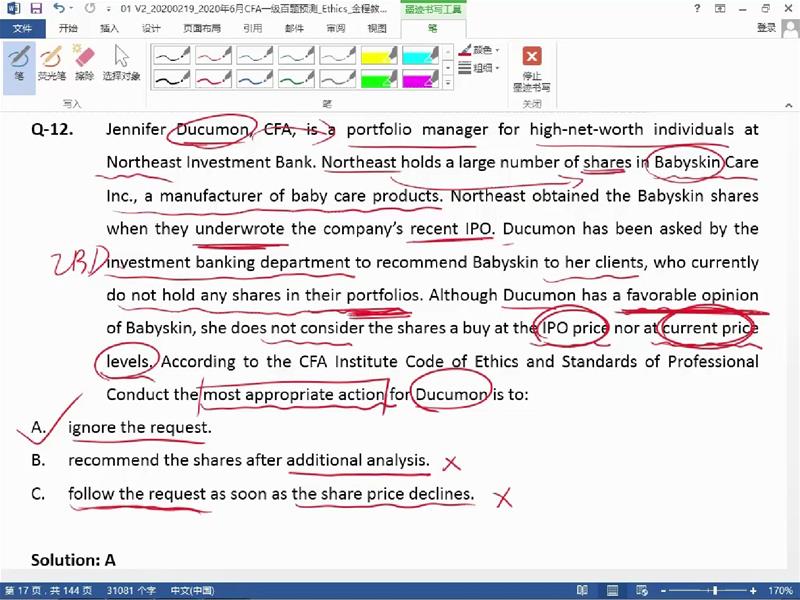
Task: Collapse the ribbon with the chevron
Action: [x=789, y=105]
